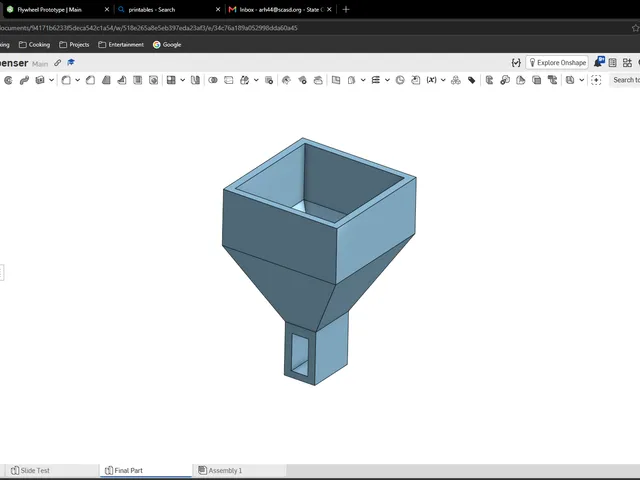Click the Main branch label

click(40, 64)
